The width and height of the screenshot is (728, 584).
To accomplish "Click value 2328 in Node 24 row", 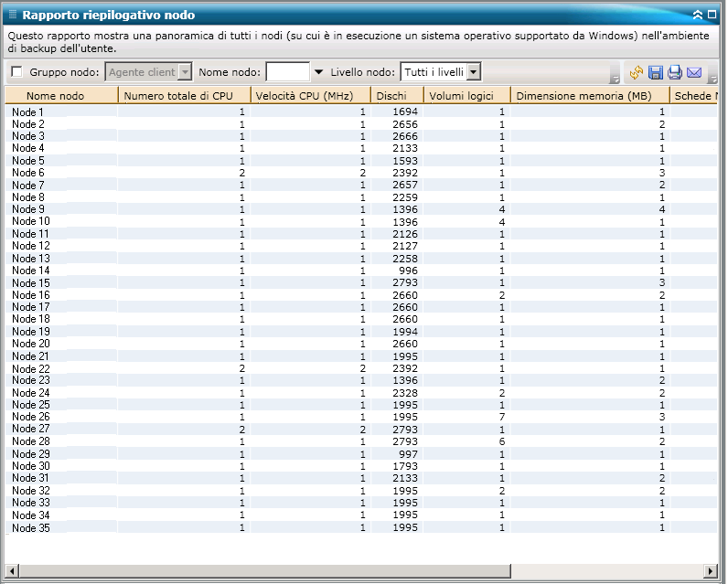I will (405, 393).
